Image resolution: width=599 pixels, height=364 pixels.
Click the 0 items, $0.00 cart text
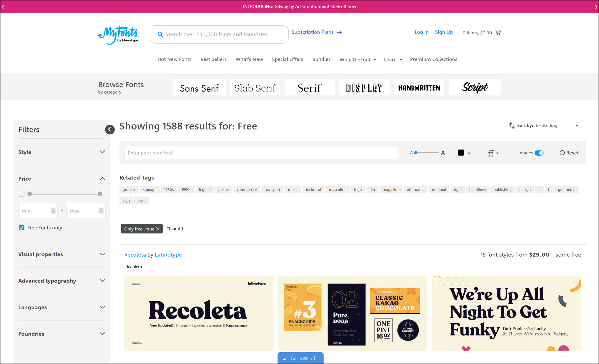pos(477,33)
